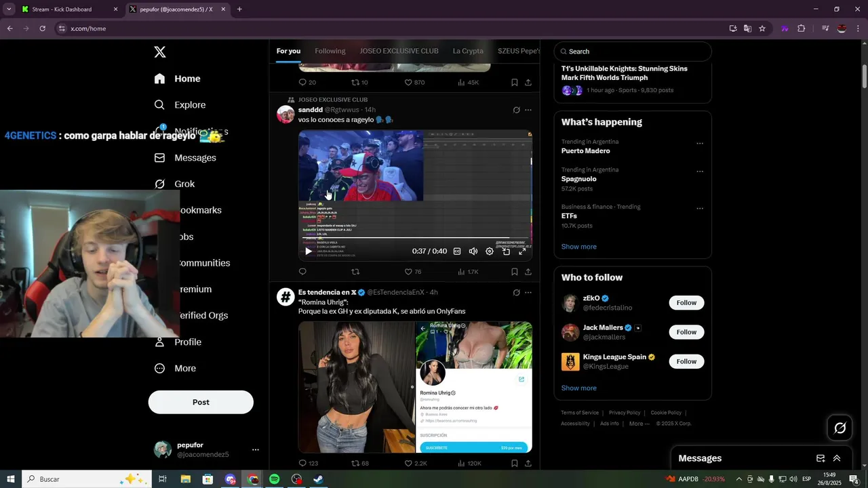The width and height of the screenshot is (868, 488).
Task: Open the Windows Start menu
Action: point(11,479)
